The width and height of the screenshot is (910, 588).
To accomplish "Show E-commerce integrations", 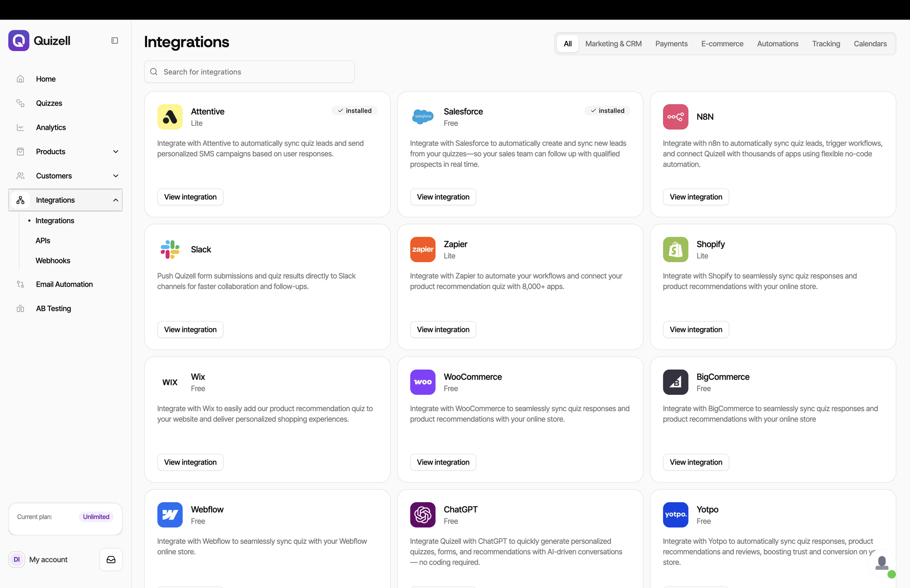I will (x=722, y=44).
